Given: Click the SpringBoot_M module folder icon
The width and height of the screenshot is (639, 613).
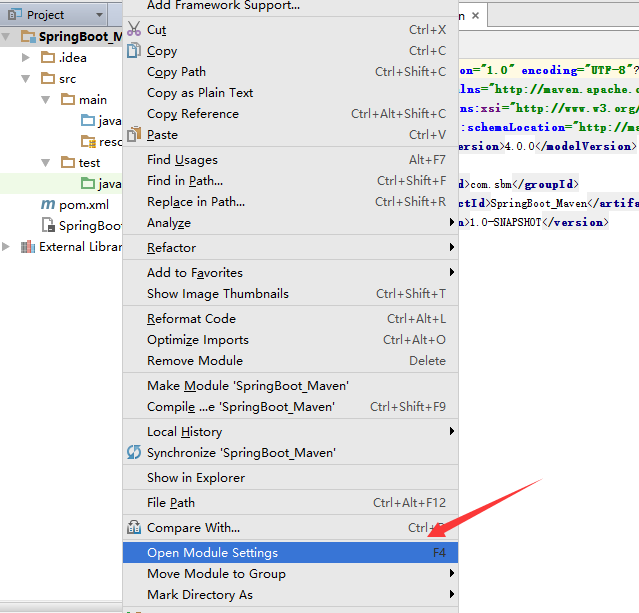Looking at the screenshot, I should 29,36.
